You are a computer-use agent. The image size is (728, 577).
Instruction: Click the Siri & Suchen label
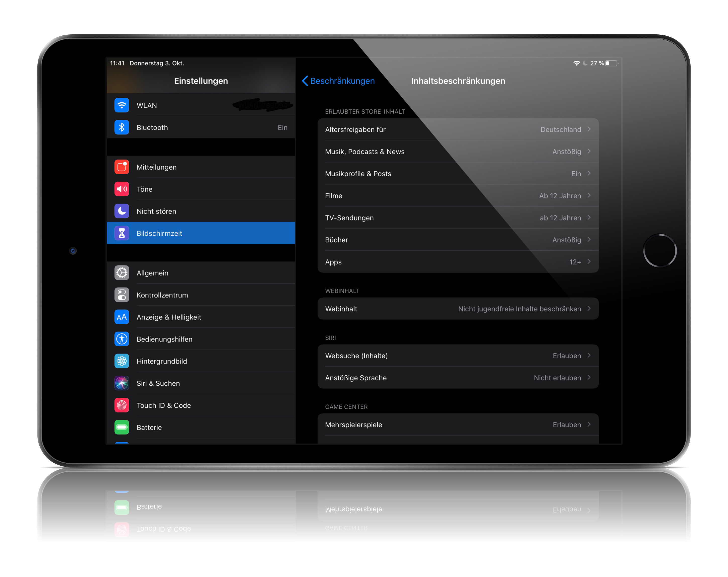point(158,383)
